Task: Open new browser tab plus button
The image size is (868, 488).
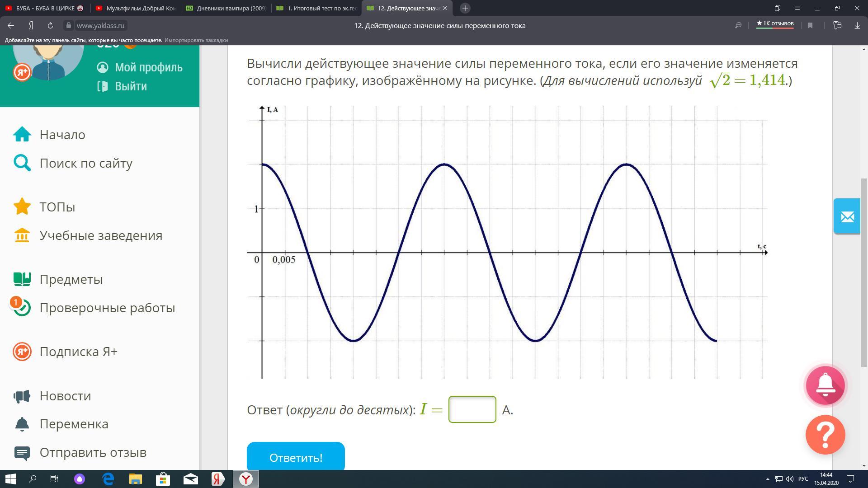Action: pyautogui.click(x=465, y=8)
